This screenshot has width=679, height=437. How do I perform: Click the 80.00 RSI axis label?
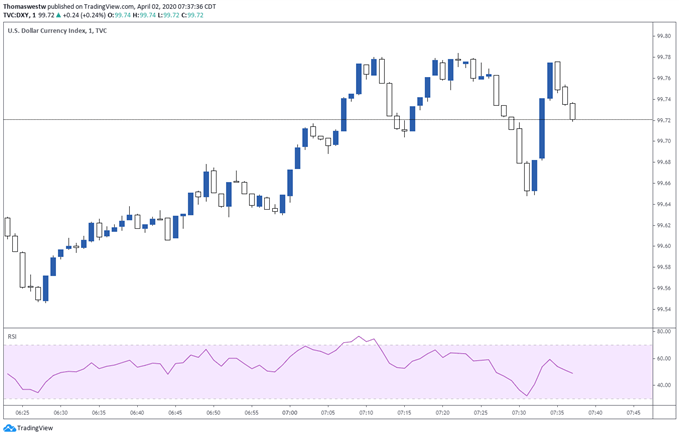pyautogui.click(x=664, y=331)
